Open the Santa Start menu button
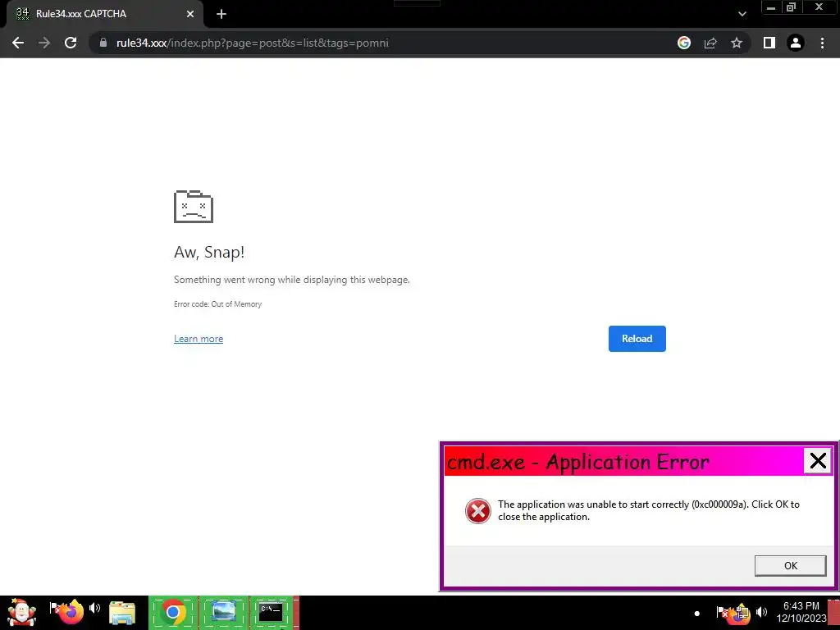Viewport: 840px width, 630px height. (x=21, y=612)
